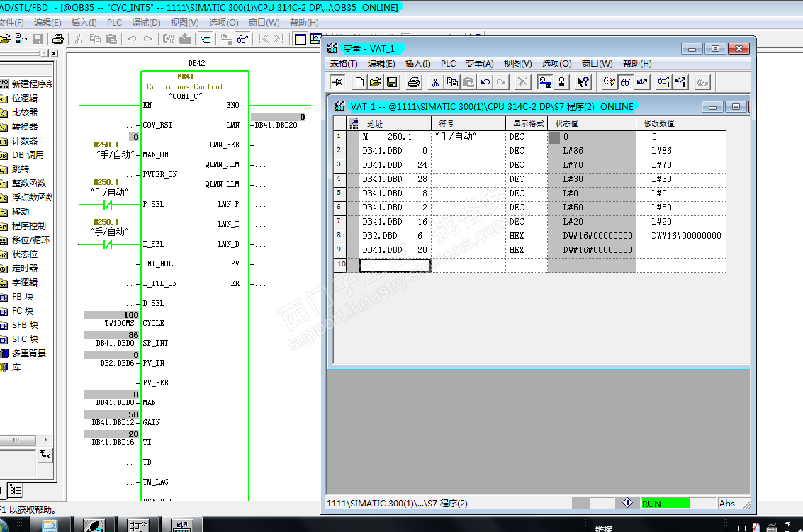Click the Download to PLC icon in LAD toolbar
Screen dimensions: 803x532
(x=185, y=39)
